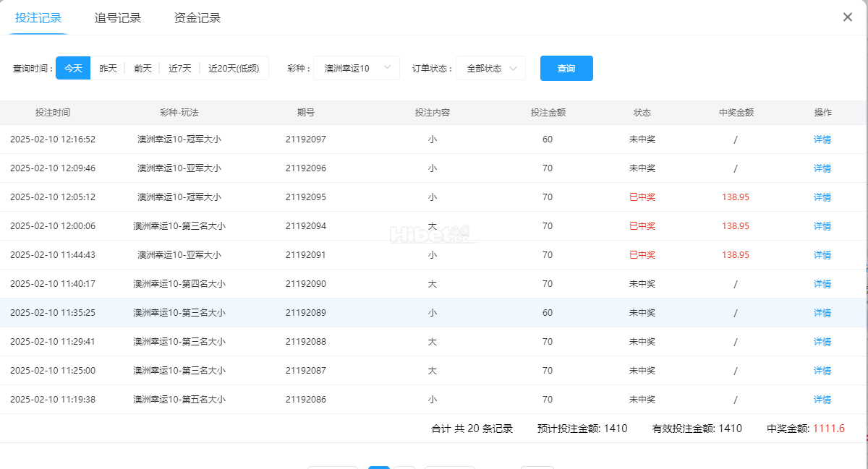Open 详情 for bet 21192091
This screenshot has height=469, width=868.
pos(822,255)
